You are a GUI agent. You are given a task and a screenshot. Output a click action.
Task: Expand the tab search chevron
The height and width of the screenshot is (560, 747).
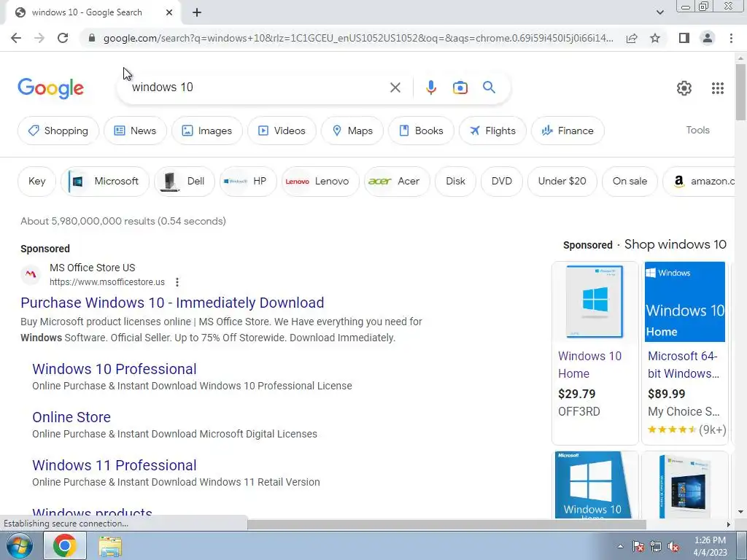[659, 12]
